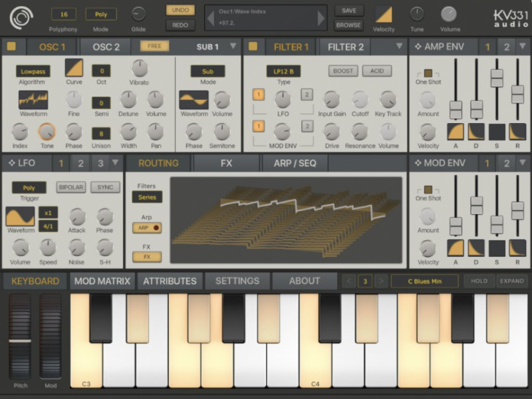Enable BIPOLAR mode in the LFO panel
The image size is (532, 399).
tap(70, 188)
